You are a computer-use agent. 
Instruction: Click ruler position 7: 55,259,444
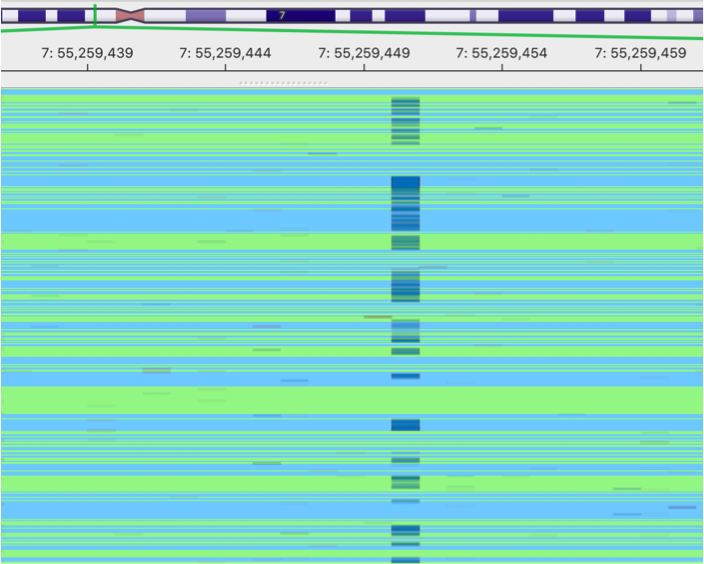point(225,53)
